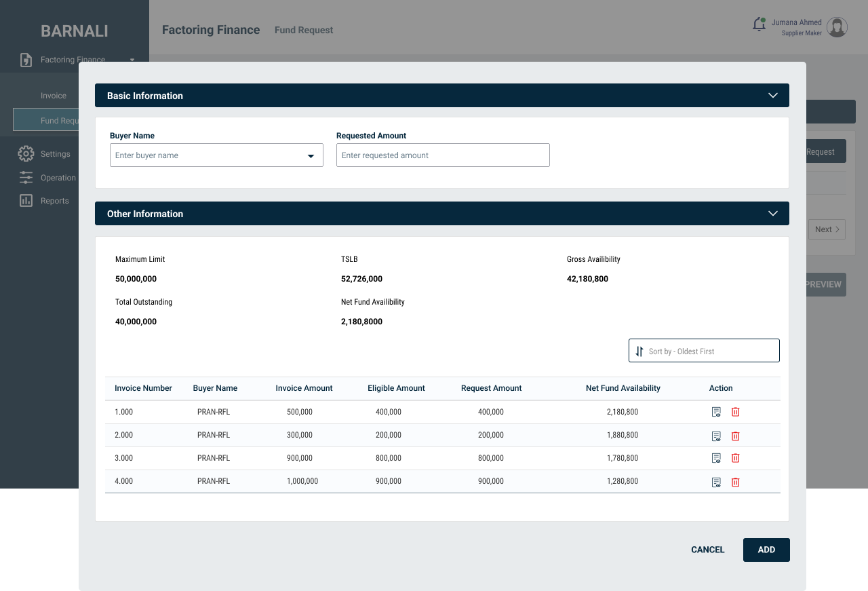Click TSLB value 52,726,000
868x591 pixels.
coord(361,279)
